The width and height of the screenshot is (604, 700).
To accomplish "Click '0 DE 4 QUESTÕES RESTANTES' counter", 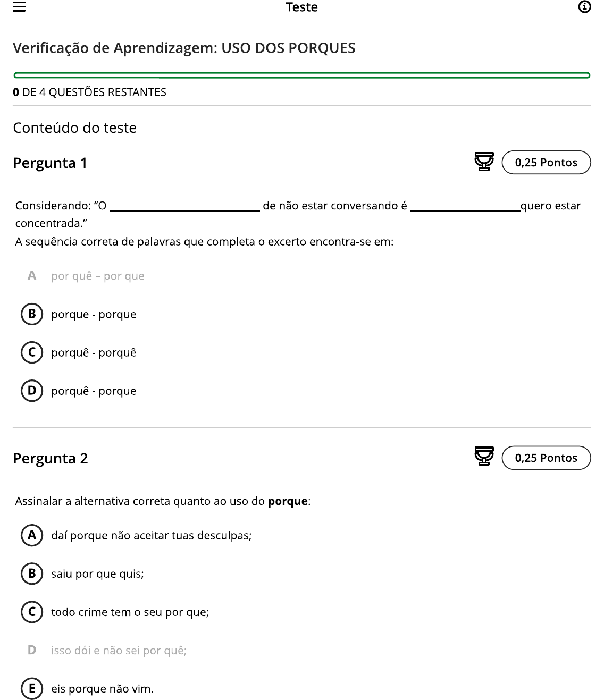I will click(90, 92).
